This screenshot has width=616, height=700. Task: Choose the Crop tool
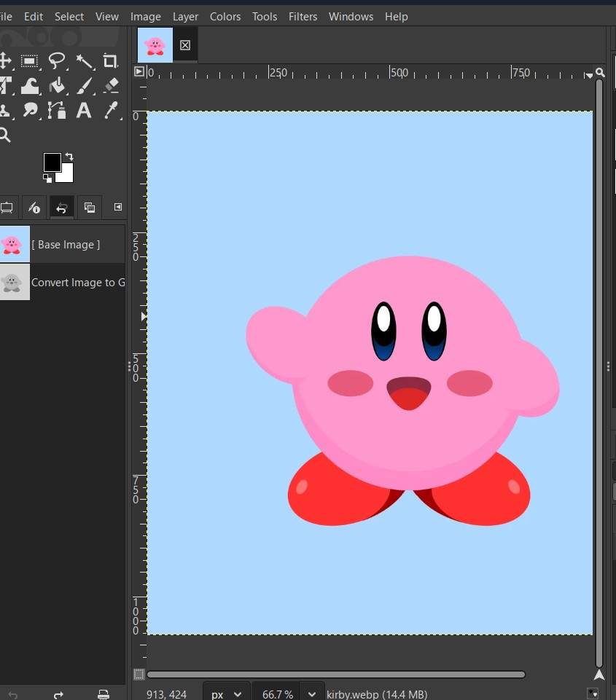(x=111, y=61)
